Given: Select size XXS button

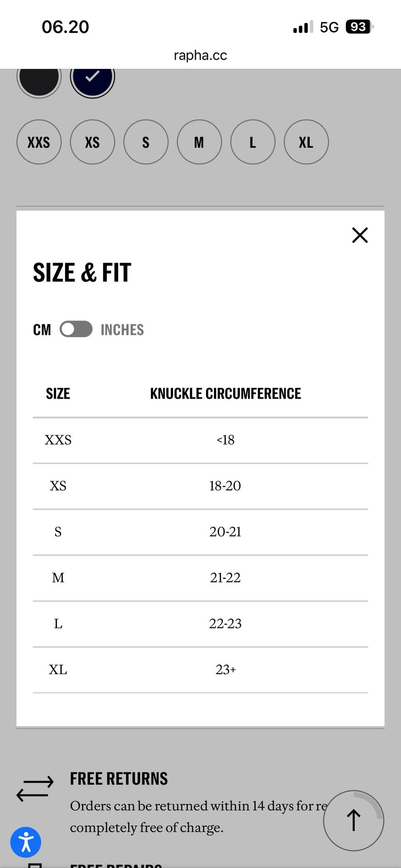Looking at the screenshot, I should 39,142.
